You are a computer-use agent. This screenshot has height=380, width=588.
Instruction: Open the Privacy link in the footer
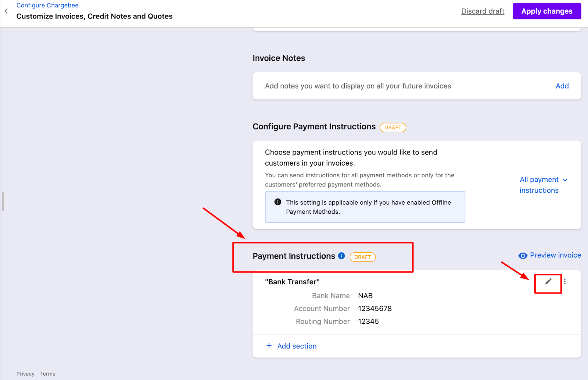(x=25, y=374)
